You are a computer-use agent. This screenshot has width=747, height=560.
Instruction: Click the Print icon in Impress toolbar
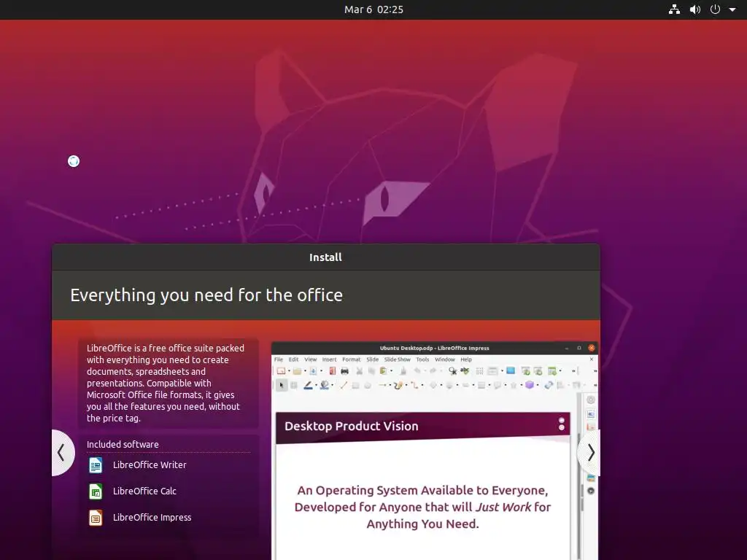(x=344, y=371)
